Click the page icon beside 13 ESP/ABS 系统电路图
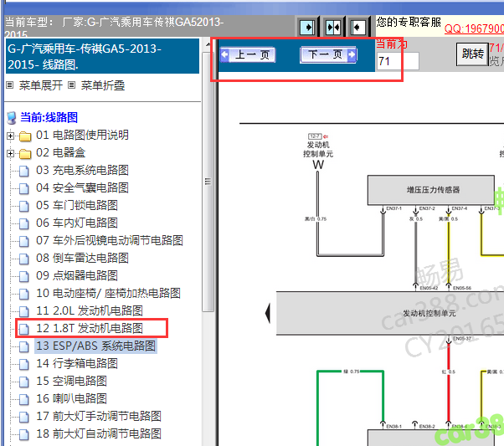Image resolution: width=504 pixels, height=446 pixels. pos(24,346)
